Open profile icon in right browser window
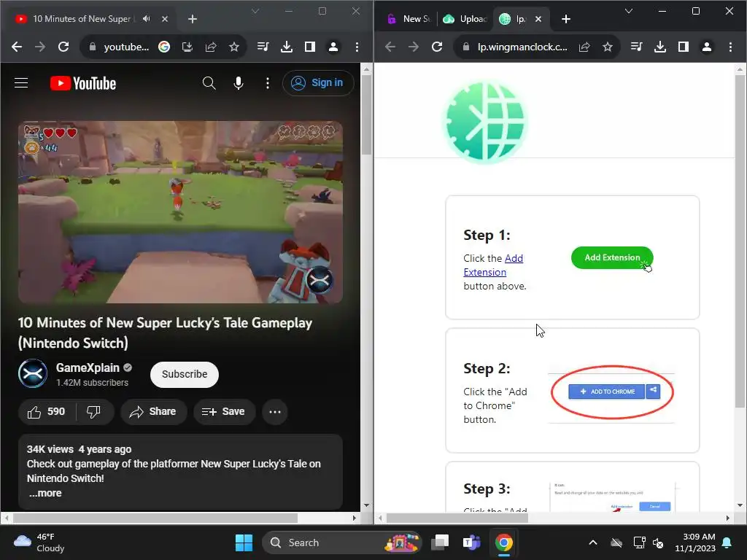Screen dimensions: 747x560 point(707,47)
